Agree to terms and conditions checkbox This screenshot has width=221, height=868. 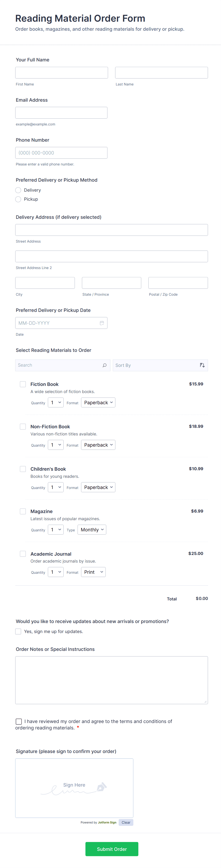[19, 721]
